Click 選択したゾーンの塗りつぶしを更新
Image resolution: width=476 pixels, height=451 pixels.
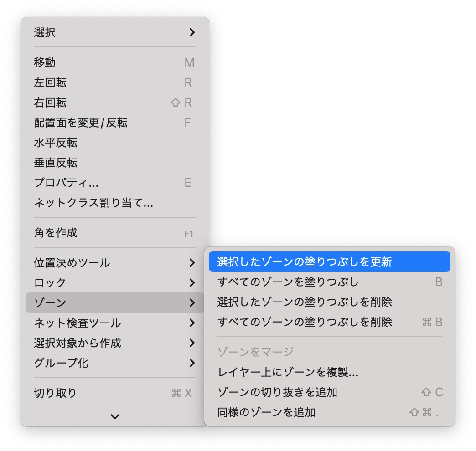click(329, 261)
